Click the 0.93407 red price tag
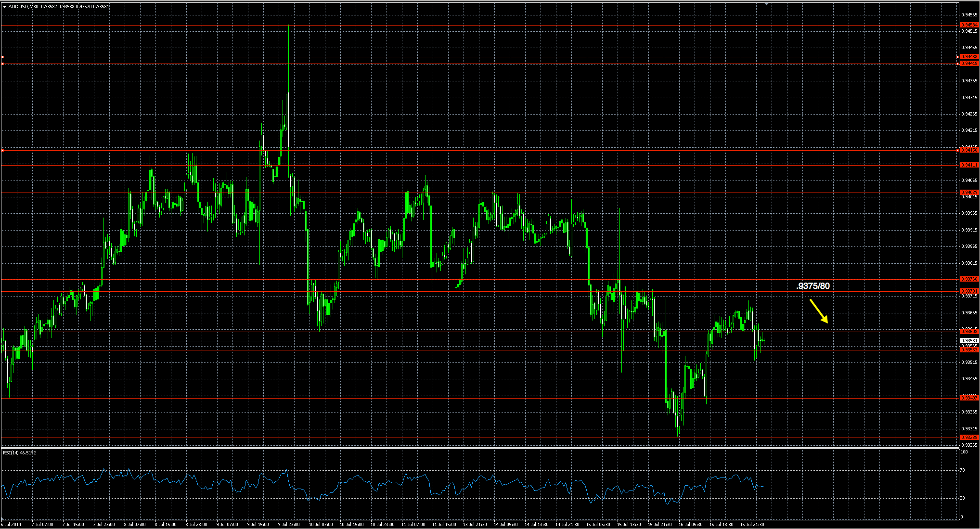The image size is (980, 529). pos(969,398)
